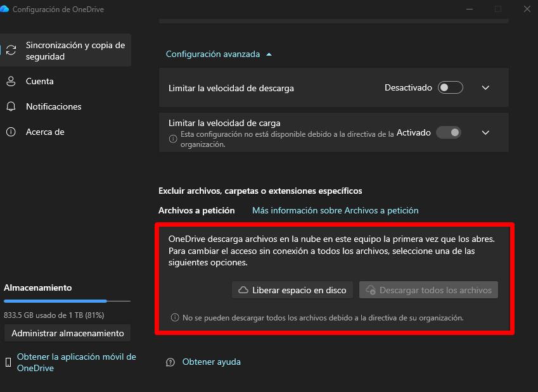The width and height of the screenshot is (538, 392).
Task: Toggle the Limitar la velocidad de carga switch
Action: point(448,132)
